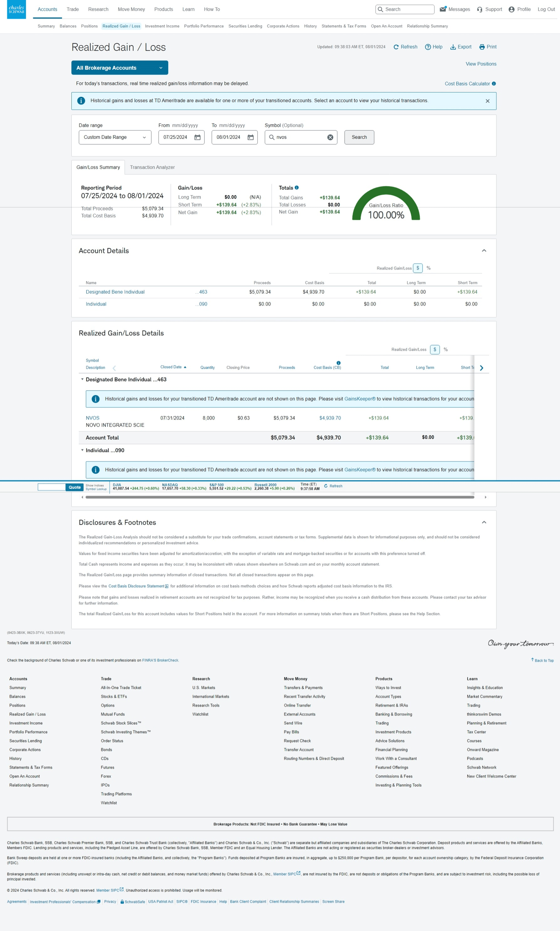Click the right chevron in the details table header
The height and width of the screenshot is (931, 560).
[481, 368]
